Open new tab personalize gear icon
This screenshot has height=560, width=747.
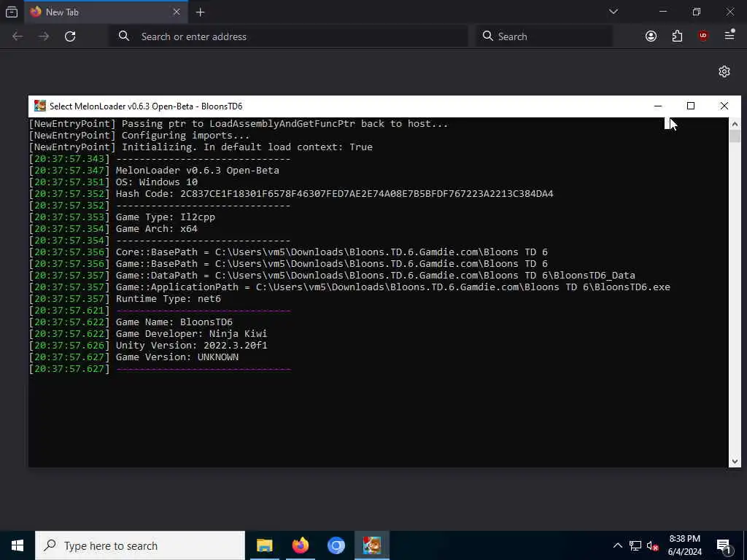(x=724, y=71)
